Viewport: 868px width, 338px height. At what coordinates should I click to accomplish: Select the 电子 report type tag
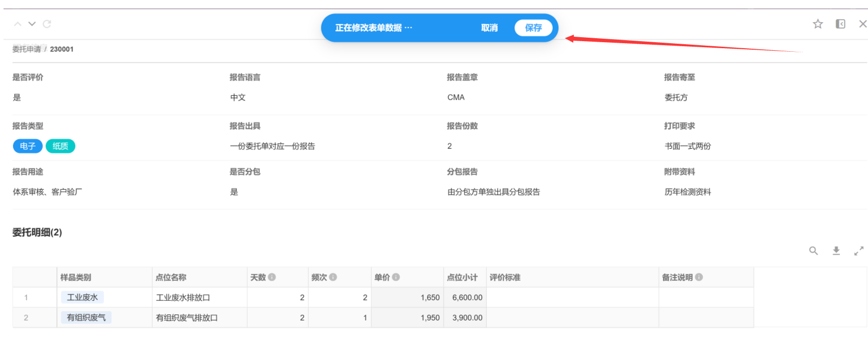coord(28,146)
